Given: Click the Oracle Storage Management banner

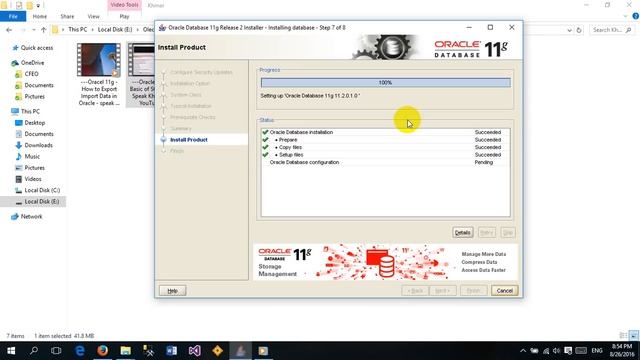Looking at the screenshot, I should 385,262.
